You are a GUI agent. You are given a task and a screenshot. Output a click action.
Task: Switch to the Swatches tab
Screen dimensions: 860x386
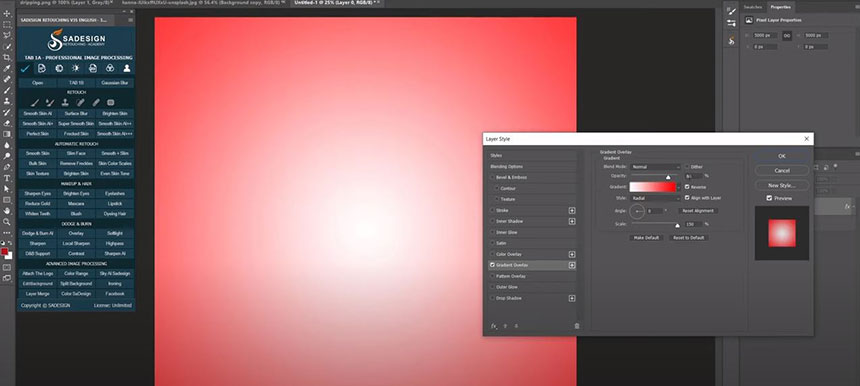(752, 7)
